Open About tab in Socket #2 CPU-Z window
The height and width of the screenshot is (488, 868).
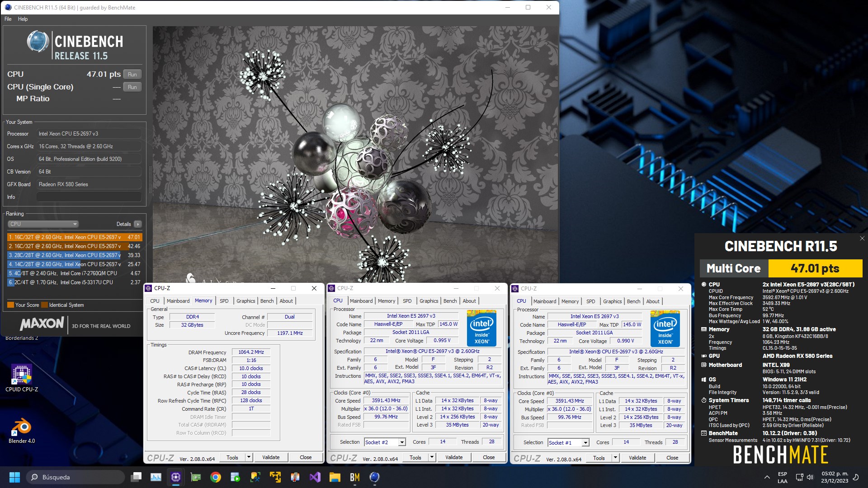469,301
